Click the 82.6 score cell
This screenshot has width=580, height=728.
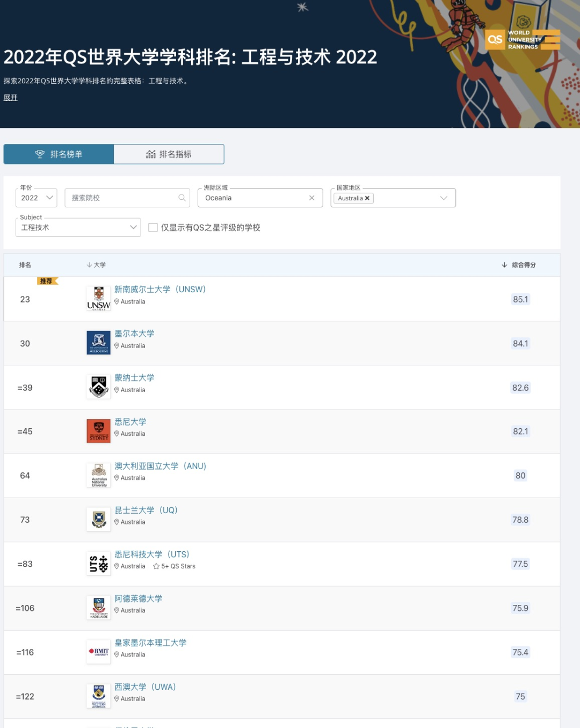[x=520, y=387]
